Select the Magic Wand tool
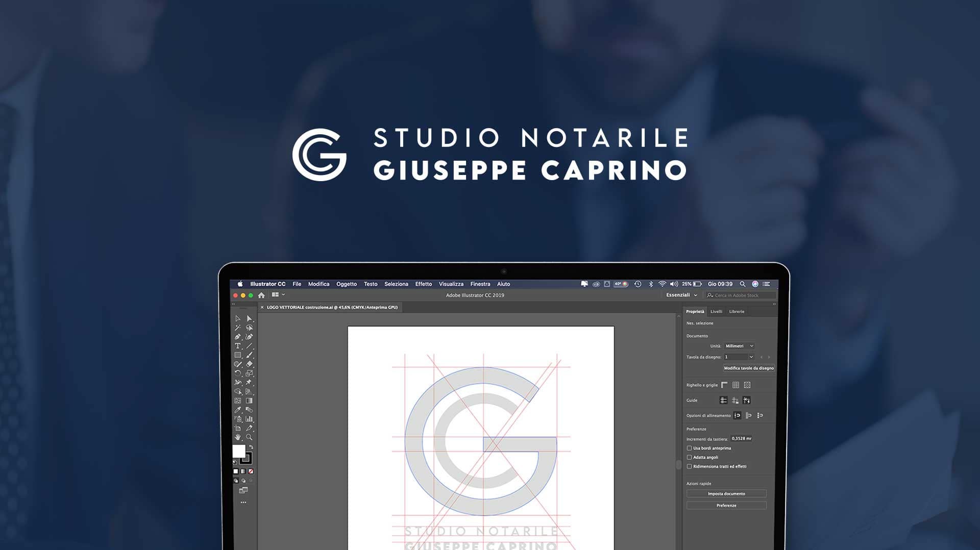Viewport: 980px width, 550px height. [237, 328]
